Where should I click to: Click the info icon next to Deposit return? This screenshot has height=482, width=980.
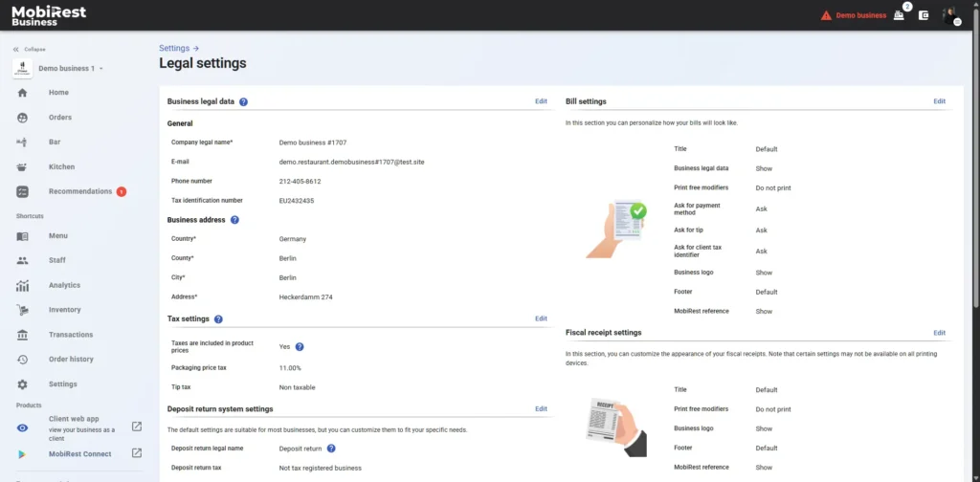coord(331,448)
